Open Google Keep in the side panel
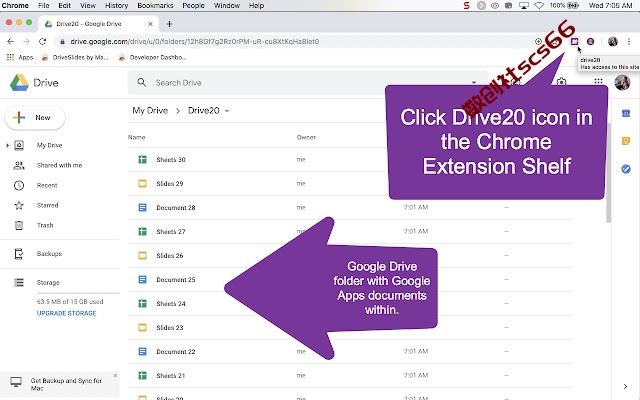This screenshot has width=640, height=400. click(x=626, y=141)
